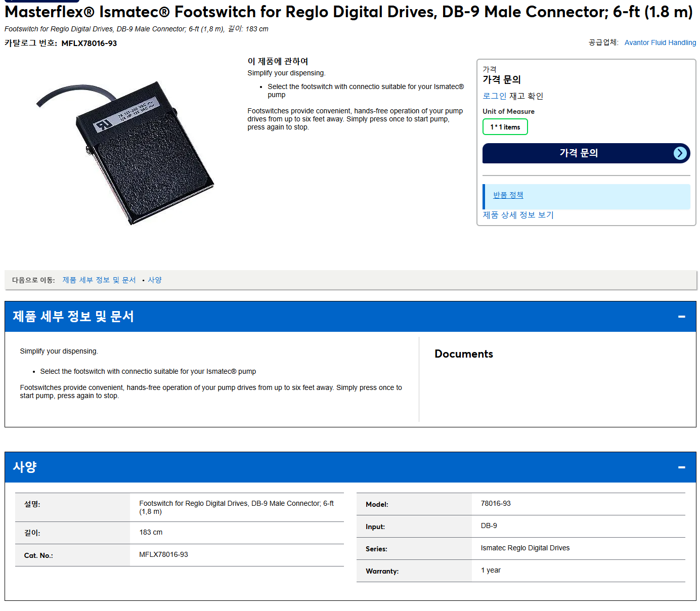Click the 사양 section header title
The width and height of the screenshot is (700, 611).
tap(25, 467)
